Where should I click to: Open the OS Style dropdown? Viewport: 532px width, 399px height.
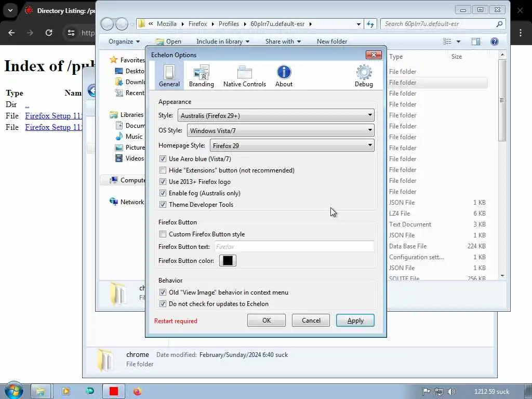tap(281, 130)
